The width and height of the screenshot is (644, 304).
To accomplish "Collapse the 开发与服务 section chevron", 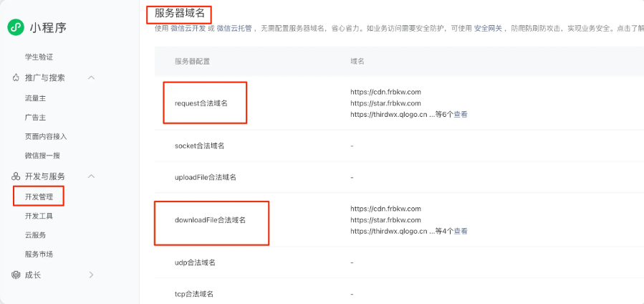I will coord(92,176).
